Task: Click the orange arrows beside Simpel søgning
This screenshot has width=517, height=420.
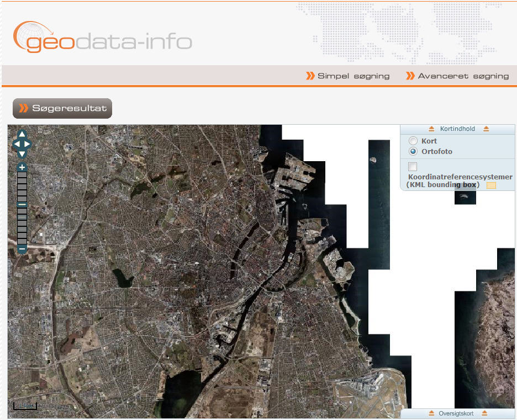Action: (310, 76)
